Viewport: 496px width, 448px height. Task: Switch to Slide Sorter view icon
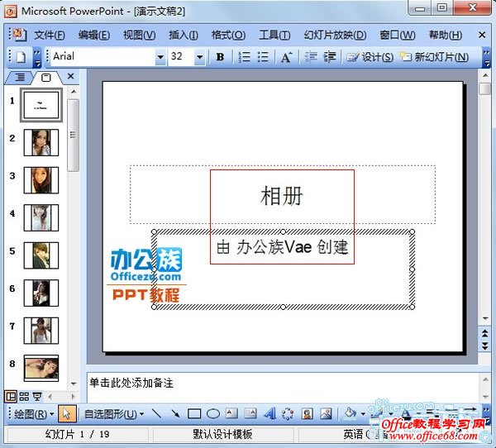(24, 396)
